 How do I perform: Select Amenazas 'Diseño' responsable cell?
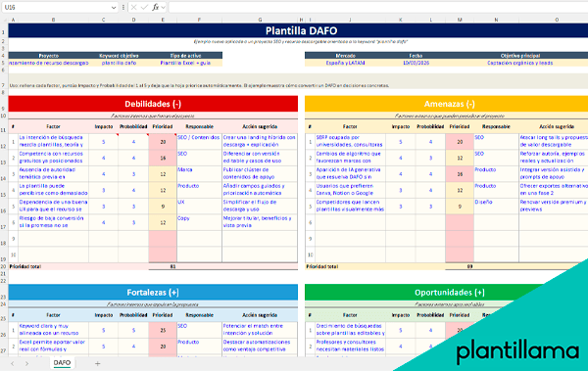496,207
